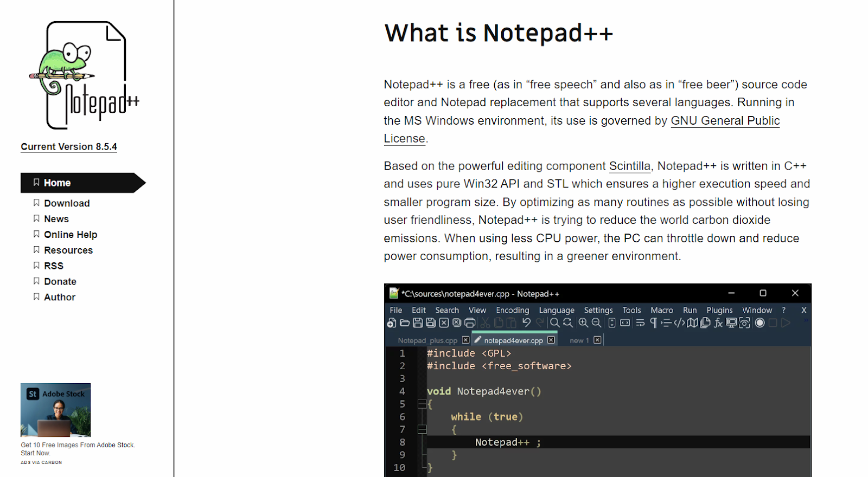Close the notepad4ever.cpp tab

point(551,340)
